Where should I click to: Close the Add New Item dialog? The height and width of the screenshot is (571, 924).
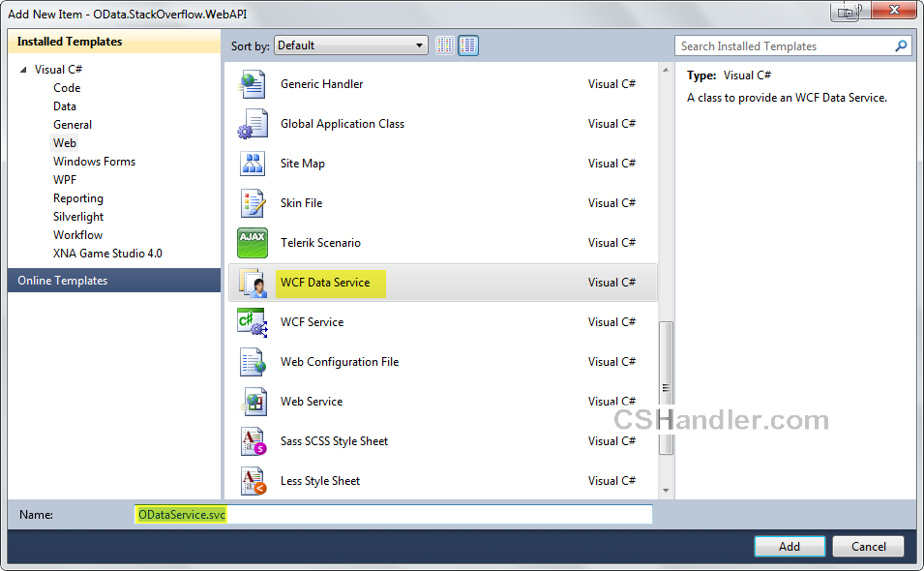click(894, 11)
